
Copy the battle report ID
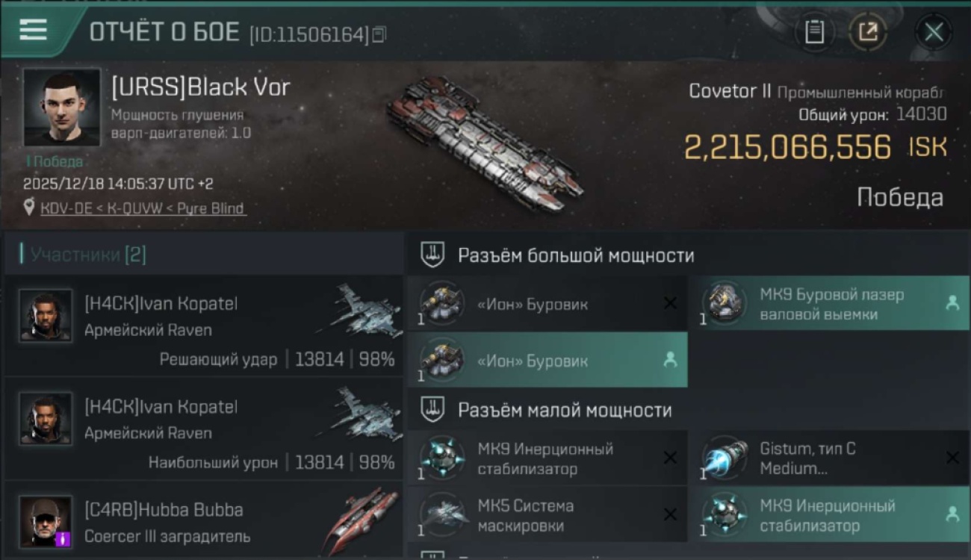(x=379, y=34)
